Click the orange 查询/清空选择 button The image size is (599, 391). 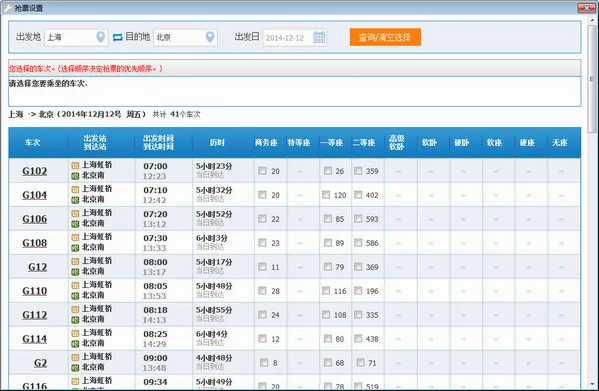point(385,37)
